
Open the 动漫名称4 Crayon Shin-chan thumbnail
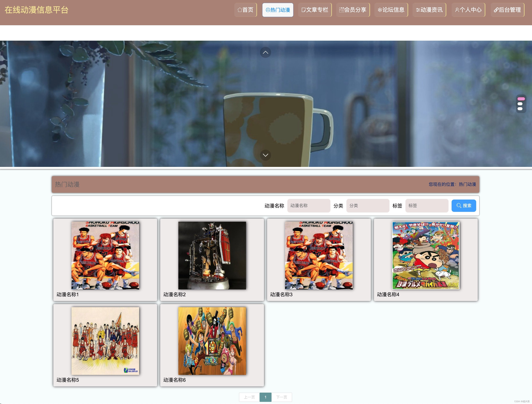(425, 255)
